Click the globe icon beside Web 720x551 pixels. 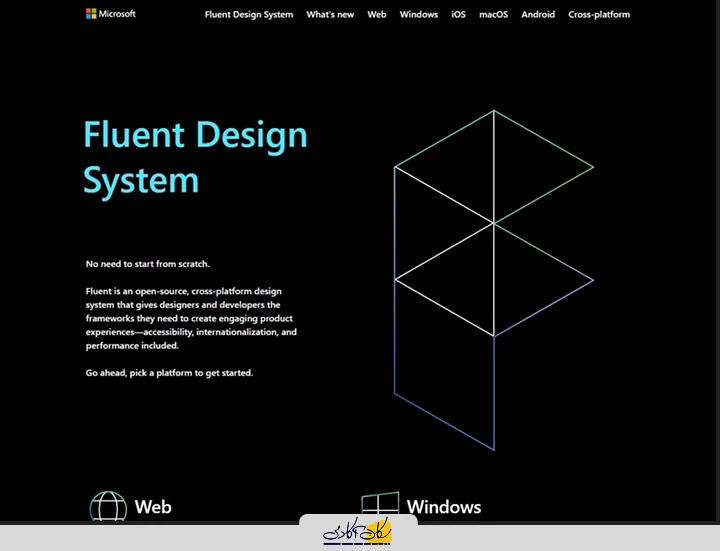click(108, 507)
